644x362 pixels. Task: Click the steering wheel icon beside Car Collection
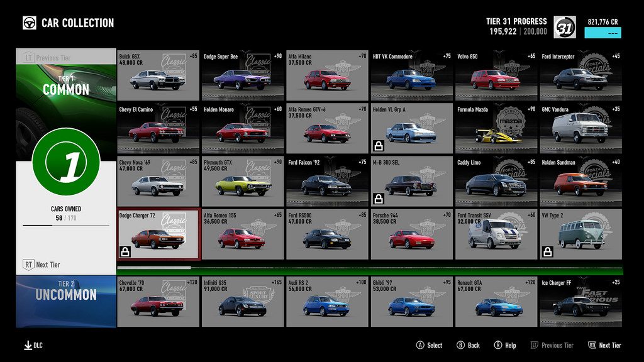pos(29,23)
